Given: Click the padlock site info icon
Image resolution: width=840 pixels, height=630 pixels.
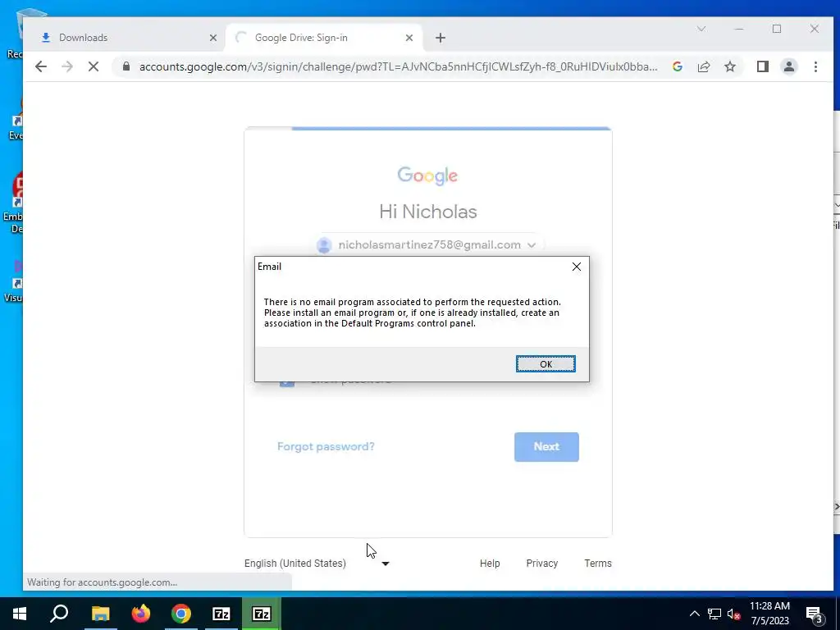Looking at the screenshot, I should click(126, 66).
